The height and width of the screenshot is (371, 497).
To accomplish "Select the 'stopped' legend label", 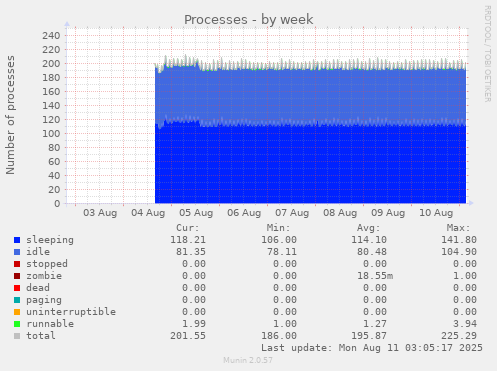I will coord(47,264).
